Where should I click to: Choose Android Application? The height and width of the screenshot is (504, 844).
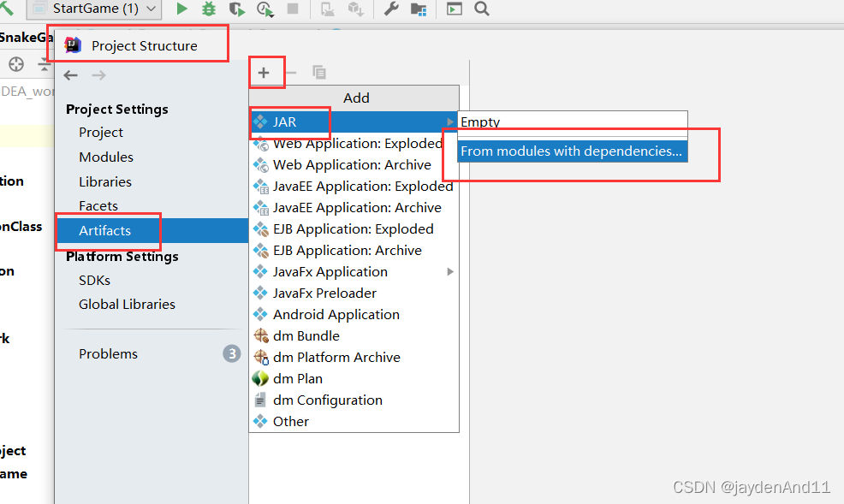pos(354,315)
